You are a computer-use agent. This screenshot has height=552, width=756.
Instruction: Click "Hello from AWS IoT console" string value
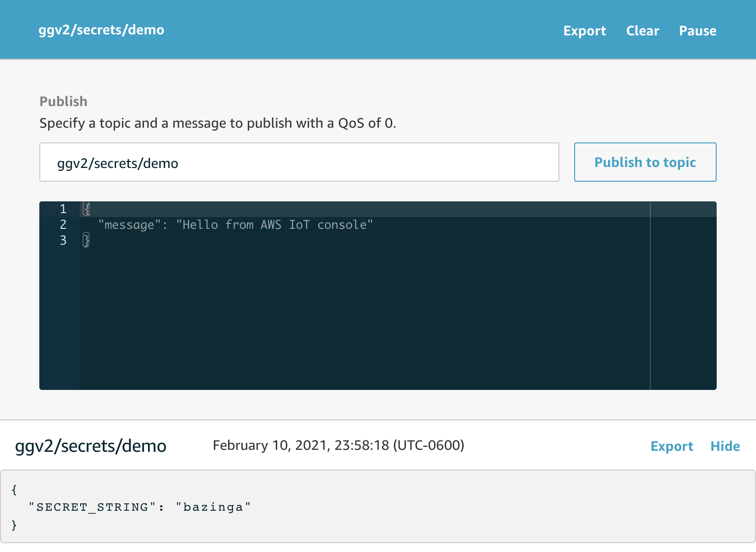(274, 225)
